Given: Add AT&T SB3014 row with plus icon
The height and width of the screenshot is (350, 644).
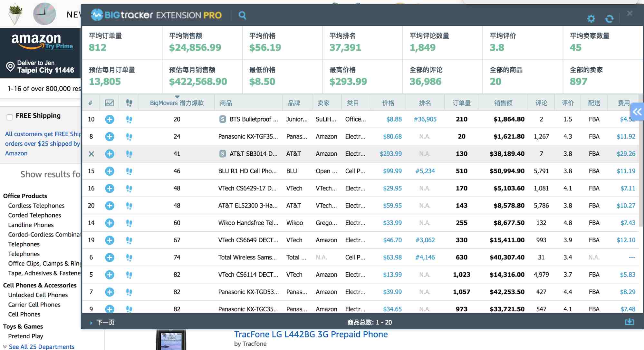Looking at the screenshot, I should 110,154.
